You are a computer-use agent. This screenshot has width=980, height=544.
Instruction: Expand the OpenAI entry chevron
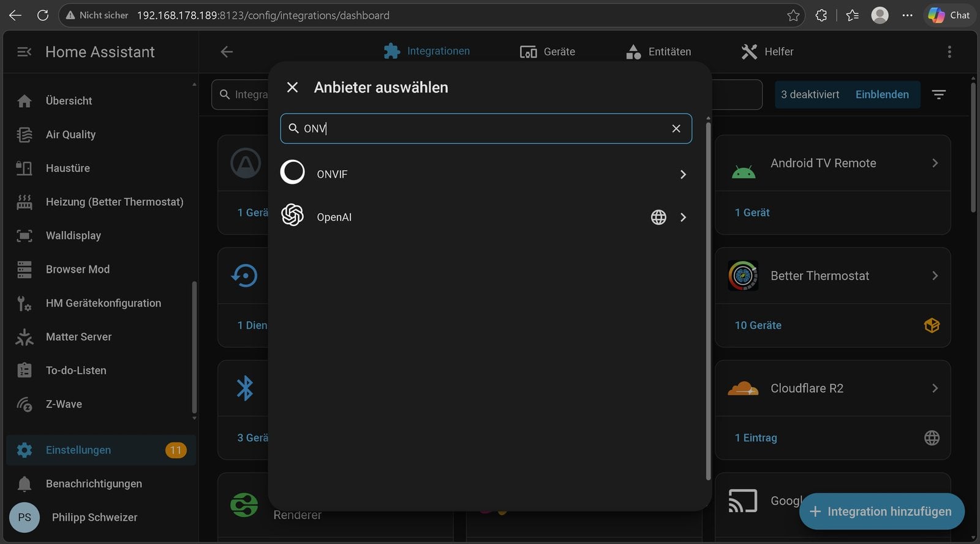pyautogui.click(x=683, y=217)
